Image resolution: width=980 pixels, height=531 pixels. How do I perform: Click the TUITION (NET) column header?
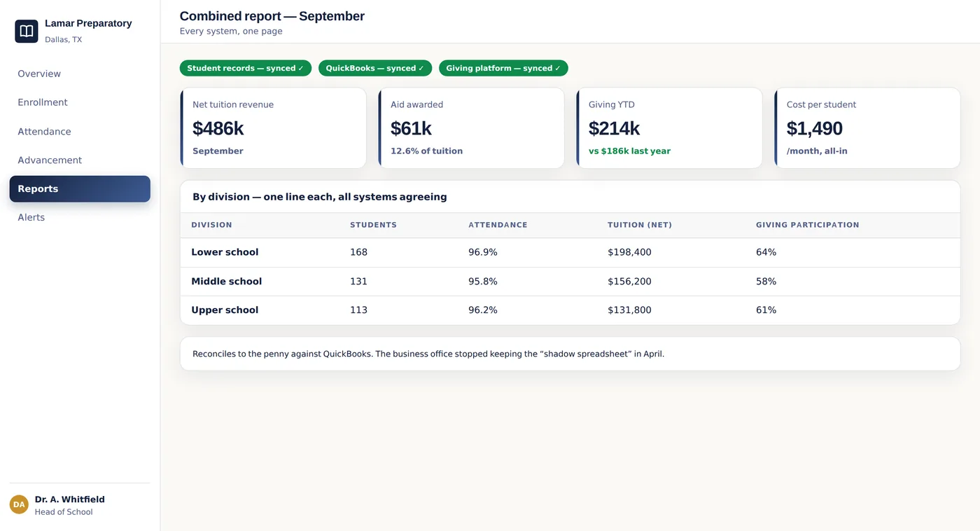click(x=640, y=225)
